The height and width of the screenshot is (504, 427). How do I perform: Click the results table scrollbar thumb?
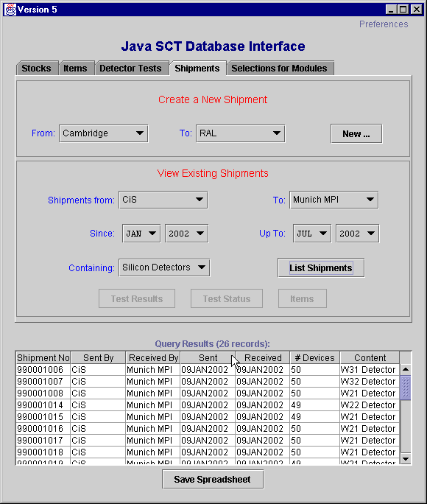click(406, 388)
